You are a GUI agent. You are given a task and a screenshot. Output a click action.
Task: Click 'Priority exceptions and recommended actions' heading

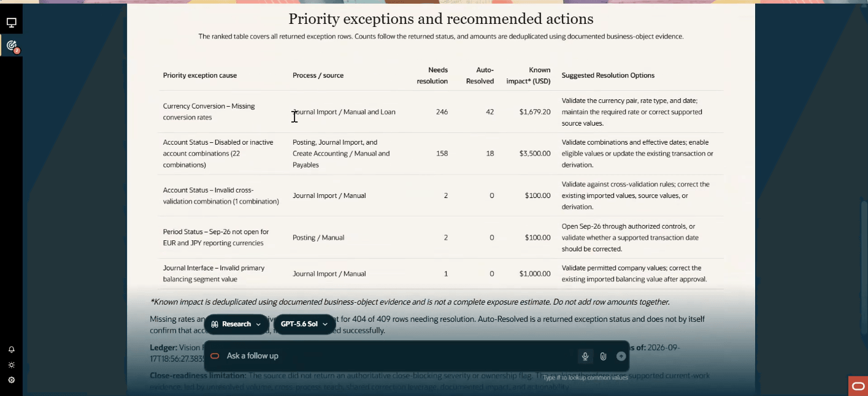click(x=440, y=19)
